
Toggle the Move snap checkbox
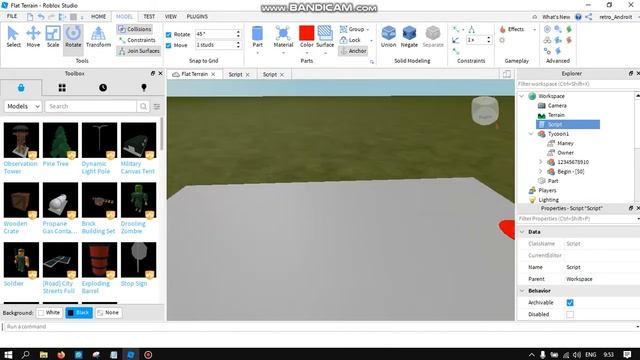click(169, 45)
